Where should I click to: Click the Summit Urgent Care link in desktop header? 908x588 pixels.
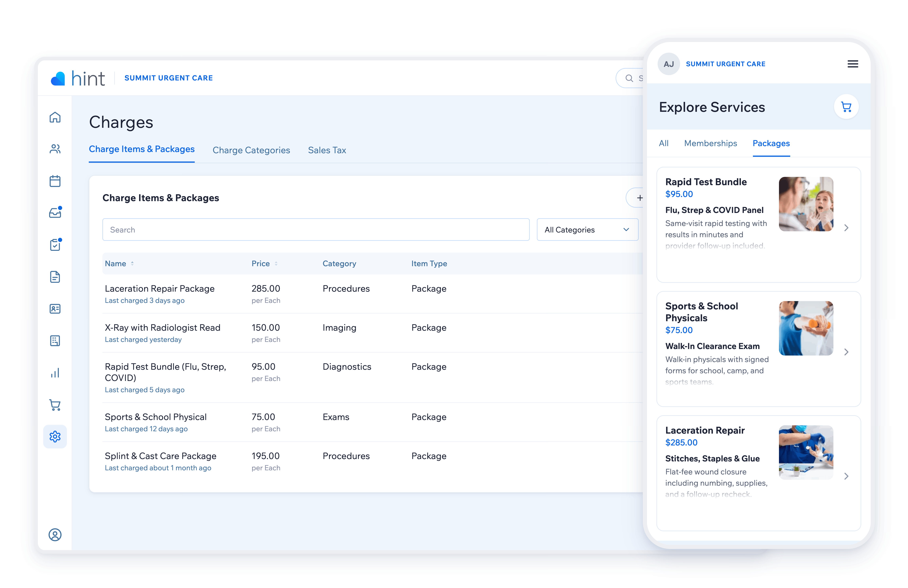point(169,78)
